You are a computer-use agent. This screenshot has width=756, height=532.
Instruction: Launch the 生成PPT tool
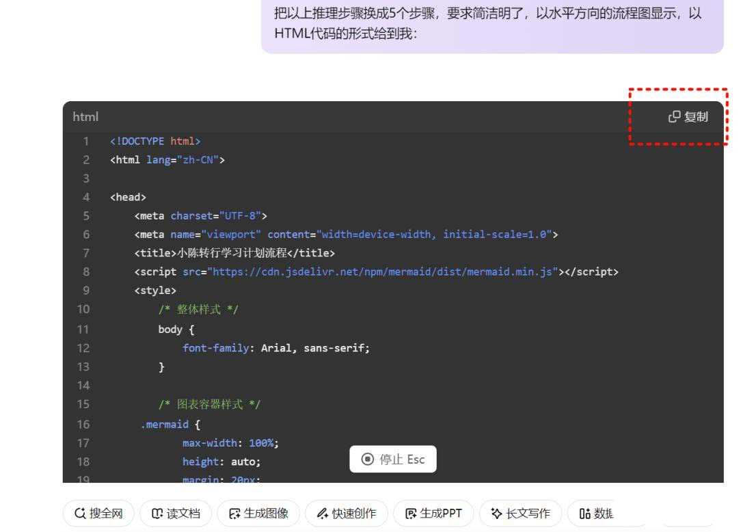pos(433,514)
